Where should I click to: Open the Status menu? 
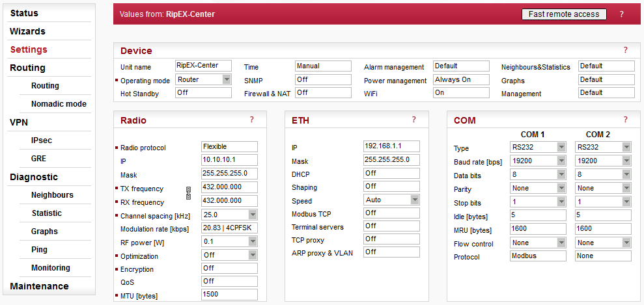[x=24, y=13]
